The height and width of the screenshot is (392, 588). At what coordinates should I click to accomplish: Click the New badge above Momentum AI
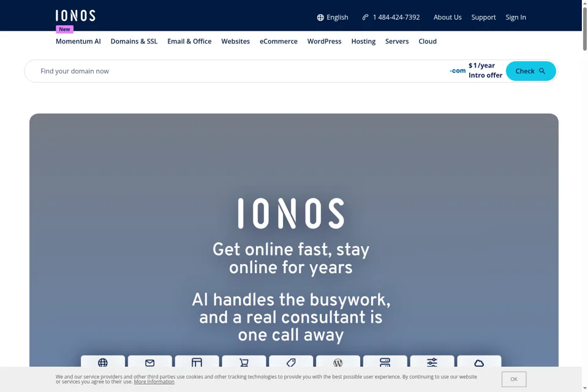(x=64, y=29)
